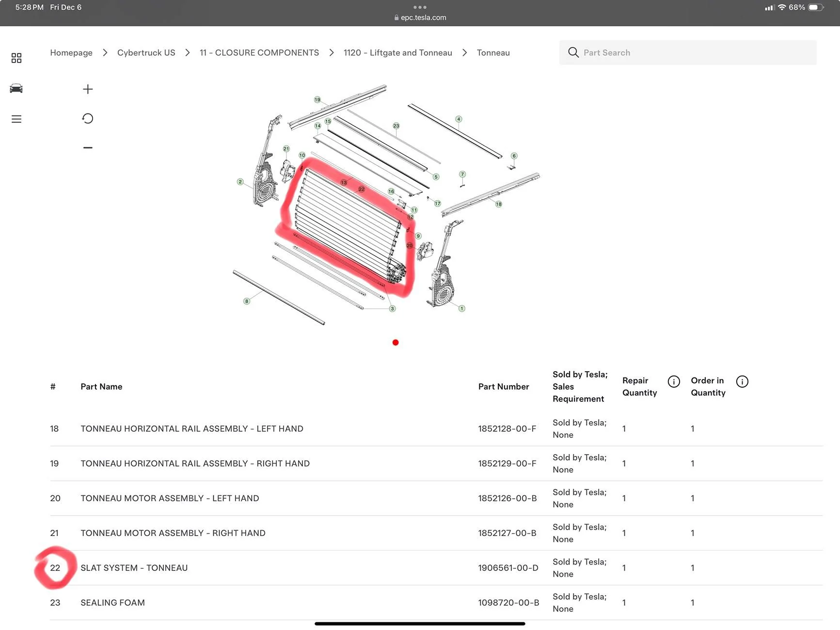Click the Order in Quantity column header
Image resolution: width=840 pixels, height=630 pixels.
click(708, 387)
